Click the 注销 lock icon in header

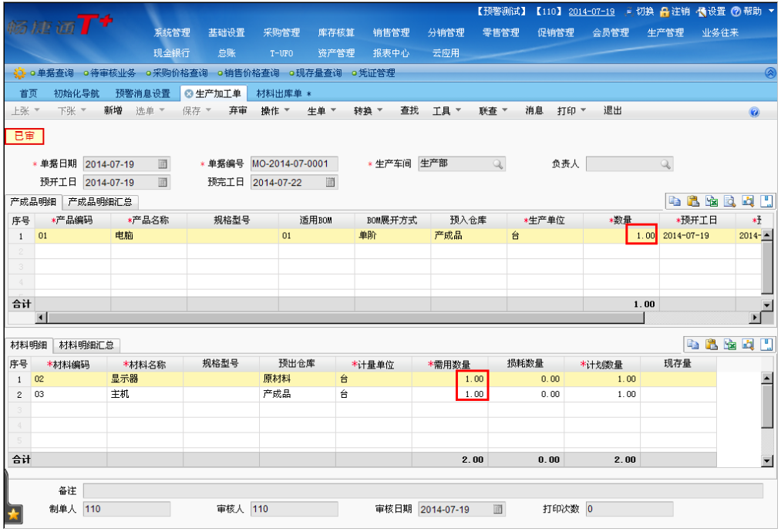[665, 12]
